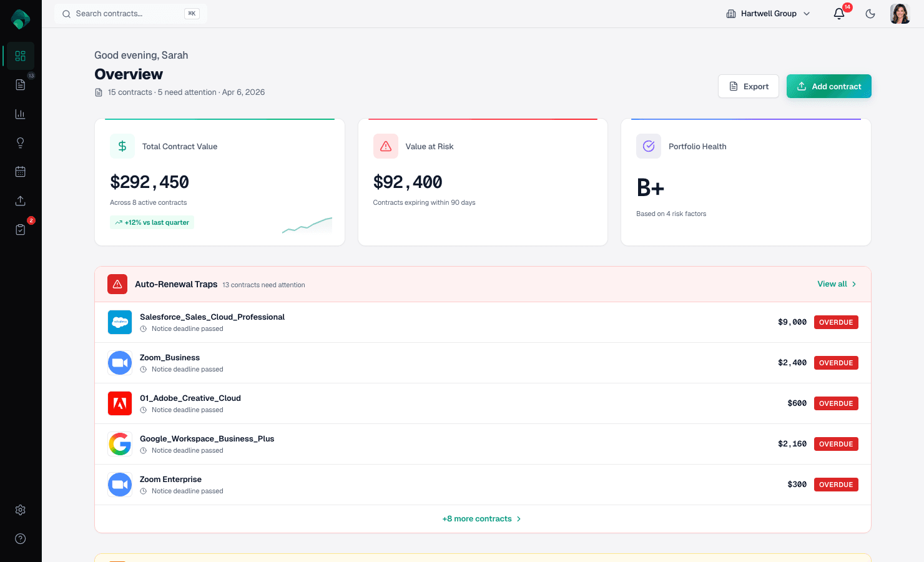Select the Adobe Creative Cloud icon
The image size is (924, 562).
(119, 403)
